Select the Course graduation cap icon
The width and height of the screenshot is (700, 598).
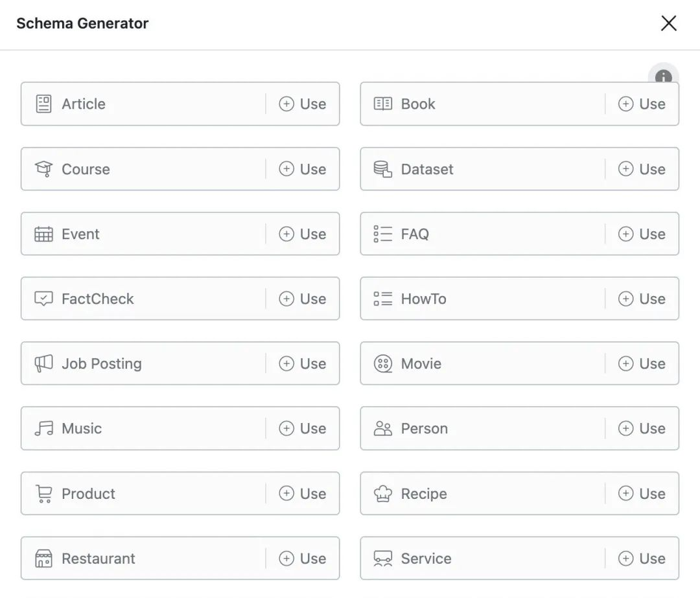click(43, 169)
